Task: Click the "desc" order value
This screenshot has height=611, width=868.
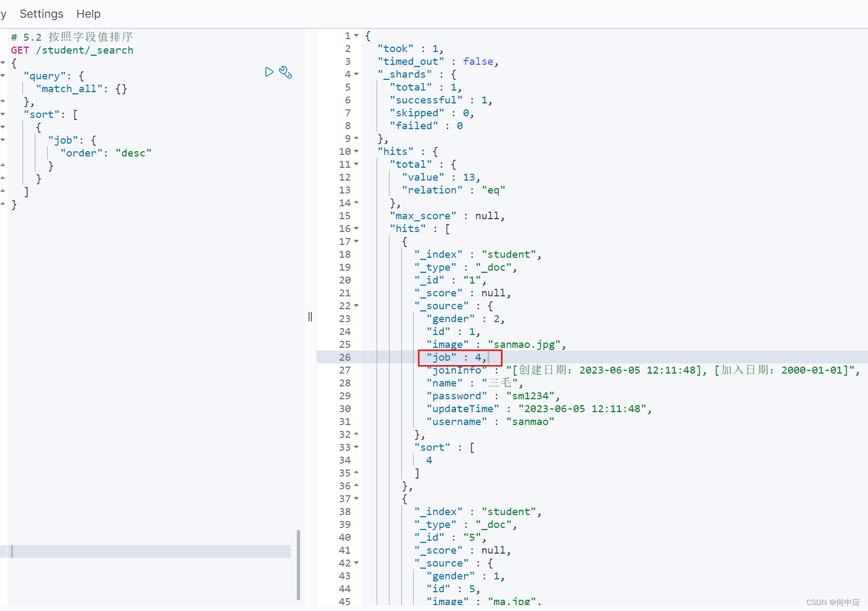Action: (x=133, y=153)
